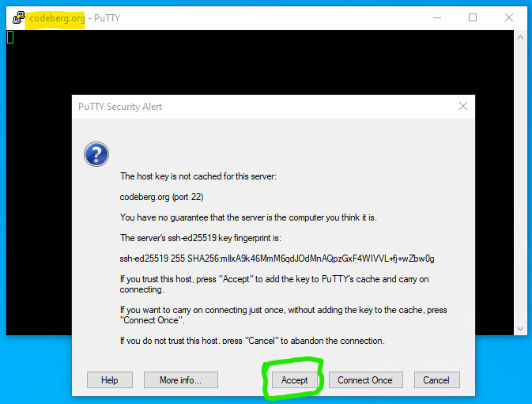This screenshot has height=404, width=532.
Task: Click the terminal scrollbar down arrow
Action: click(520, 328)
